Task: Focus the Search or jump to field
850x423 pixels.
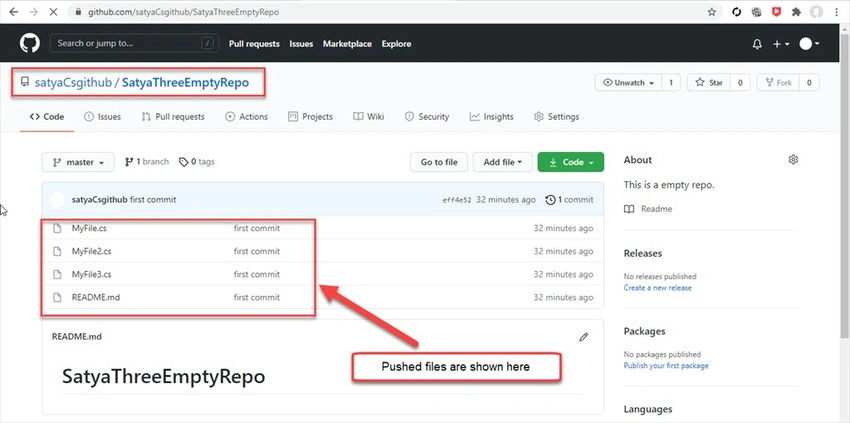Action: [134, 43]
